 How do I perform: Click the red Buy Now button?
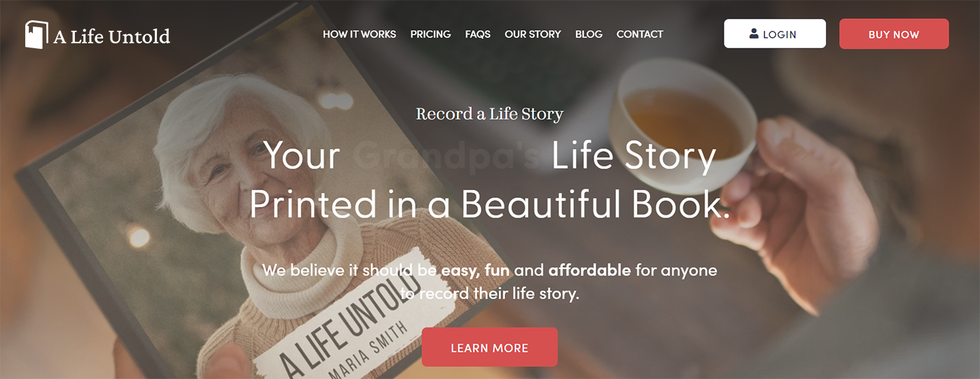[894, 34]
